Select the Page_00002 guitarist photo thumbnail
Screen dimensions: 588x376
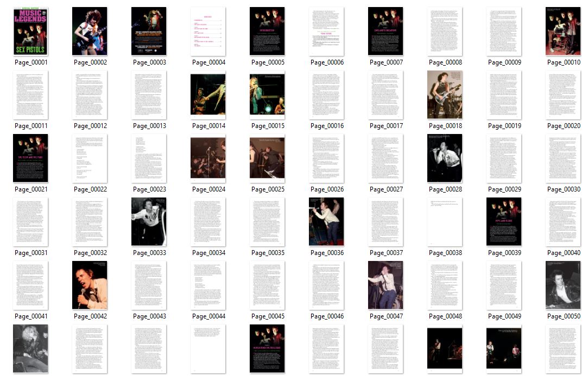[x=90, y=31]
